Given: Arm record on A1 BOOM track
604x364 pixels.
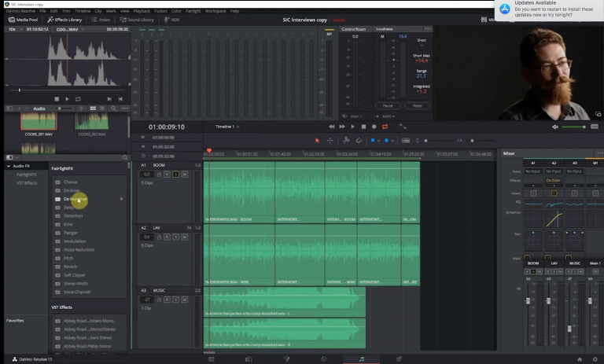Looking at the screenshot, I should pos(167,175).
